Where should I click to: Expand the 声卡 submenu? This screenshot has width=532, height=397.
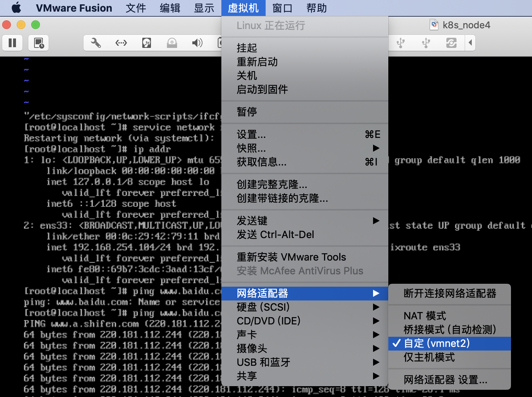click(x=305, y=335)
